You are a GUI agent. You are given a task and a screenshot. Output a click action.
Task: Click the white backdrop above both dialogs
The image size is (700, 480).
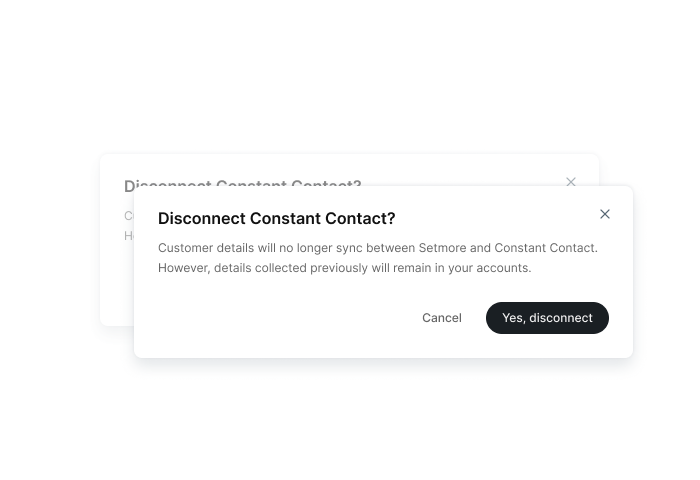pos(350,76)
